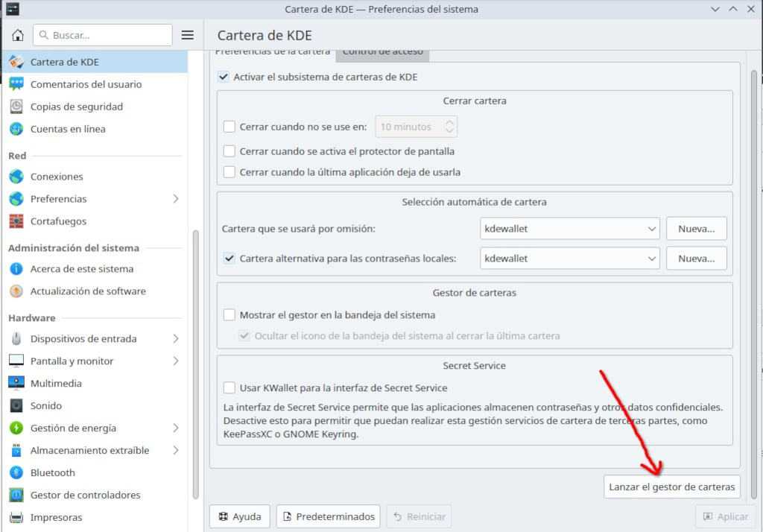The height and width of the screenshot is (532, 763).
Task: Click the main panel vertical scrollbar
Action: tap(754, 284)
